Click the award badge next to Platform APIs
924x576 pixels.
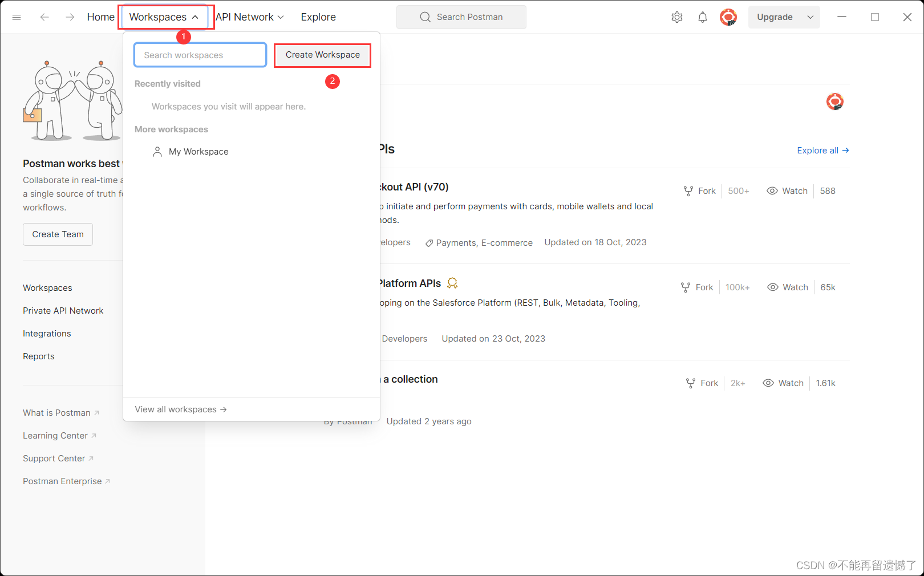point(452,283)
